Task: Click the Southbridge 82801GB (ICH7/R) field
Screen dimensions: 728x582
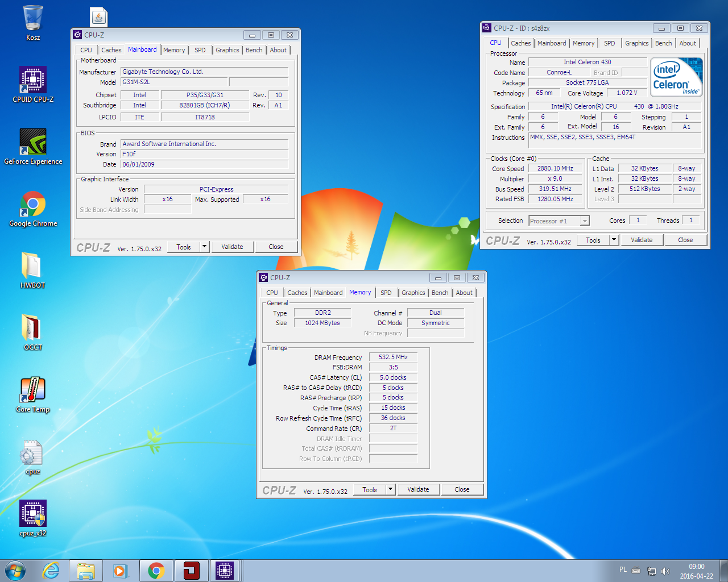Action: pyautogui.click(x=205, y=105)
